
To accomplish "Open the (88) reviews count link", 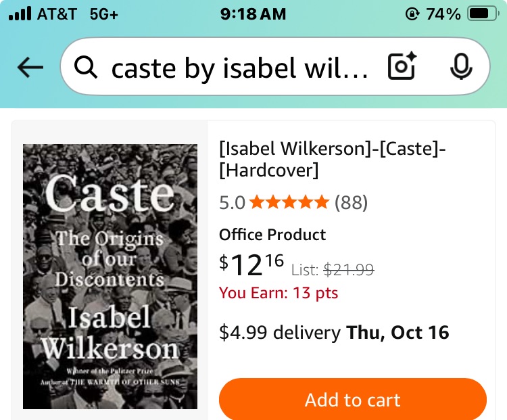I will pyautogui.click(x=351, y=202).
